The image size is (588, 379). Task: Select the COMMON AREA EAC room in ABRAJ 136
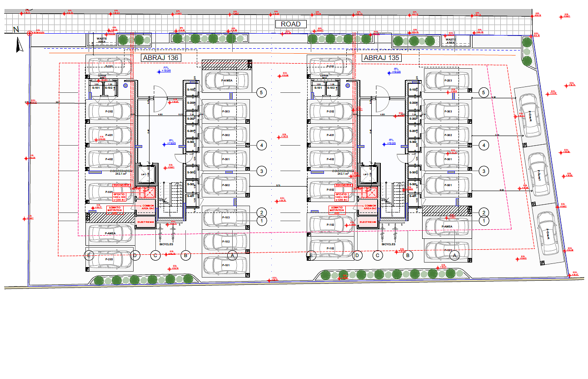pos(145,207)
